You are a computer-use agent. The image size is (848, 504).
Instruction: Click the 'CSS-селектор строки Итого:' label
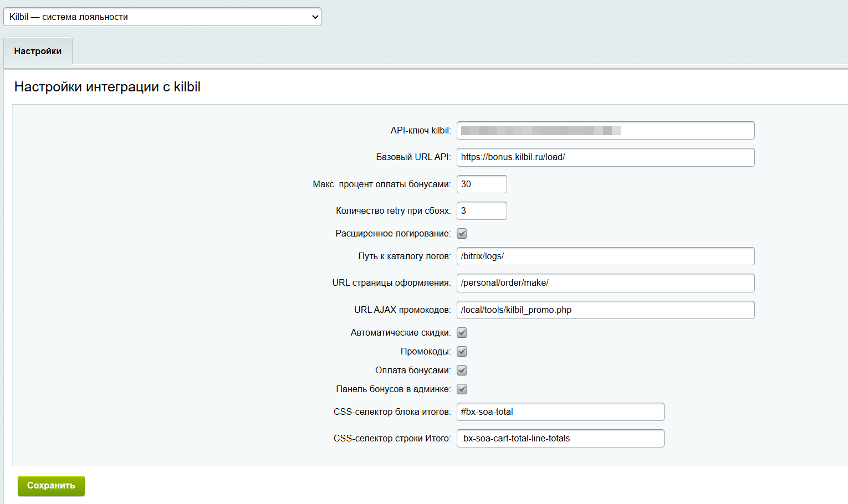coord(392,439)
